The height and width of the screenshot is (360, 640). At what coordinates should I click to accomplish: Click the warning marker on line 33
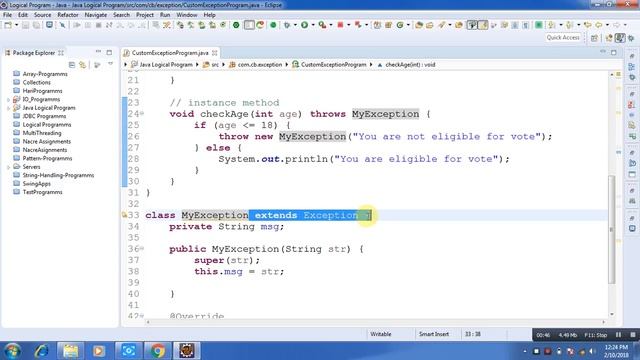pos(124,215)
